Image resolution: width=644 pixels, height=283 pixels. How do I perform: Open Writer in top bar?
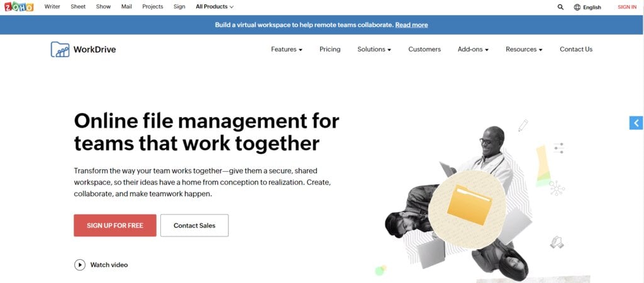[x=52, y=6]
